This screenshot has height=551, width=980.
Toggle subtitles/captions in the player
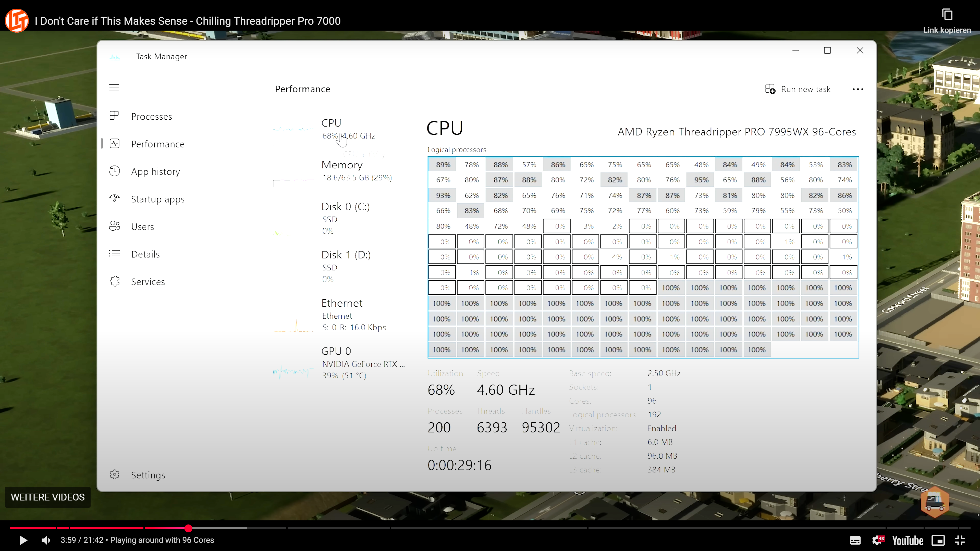[855, 540]
